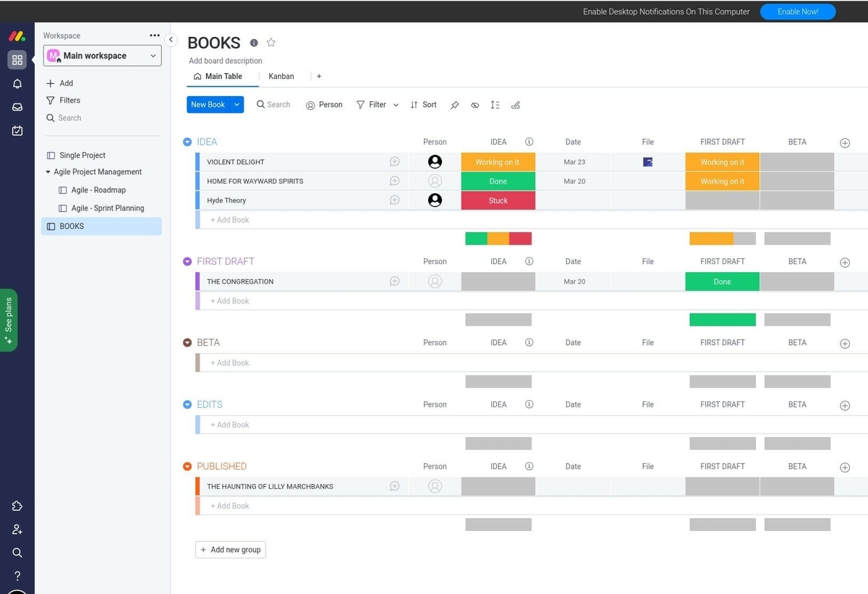Open board search with the magnifier icon
This screenshot has width=868, height=594.
coord(273,105)
